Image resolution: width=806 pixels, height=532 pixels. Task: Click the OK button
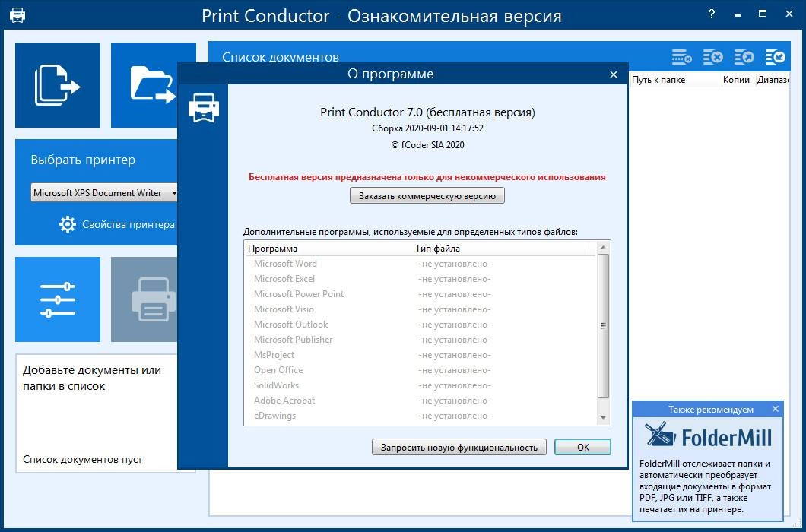pyautogui.click(x=583, y=447)
